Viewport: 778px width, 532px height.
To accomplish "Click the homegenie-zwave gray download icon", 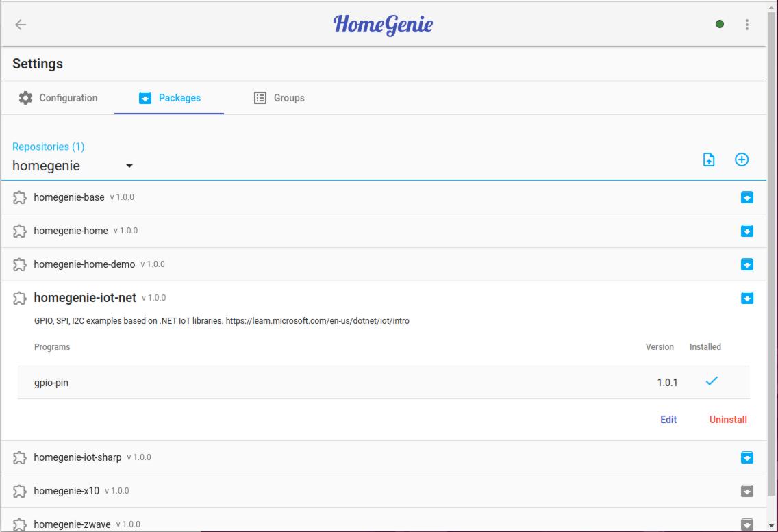I will 746,524.
